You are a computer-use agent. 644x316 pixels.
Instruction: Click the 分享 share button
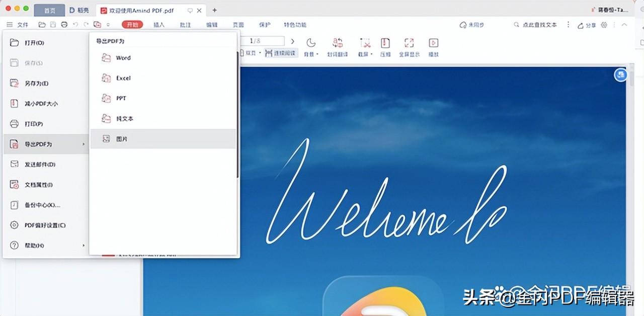(x=587, y=25)
